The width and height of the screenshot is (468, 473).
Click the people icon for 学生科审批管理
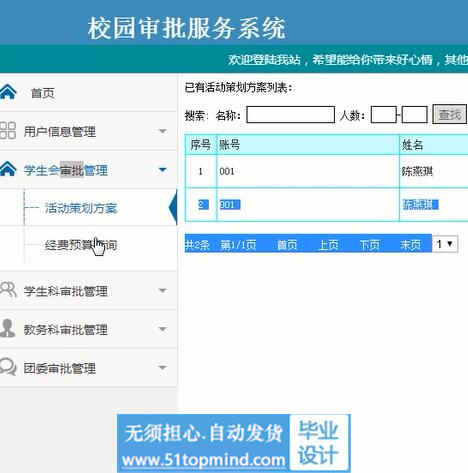point(8,289)
